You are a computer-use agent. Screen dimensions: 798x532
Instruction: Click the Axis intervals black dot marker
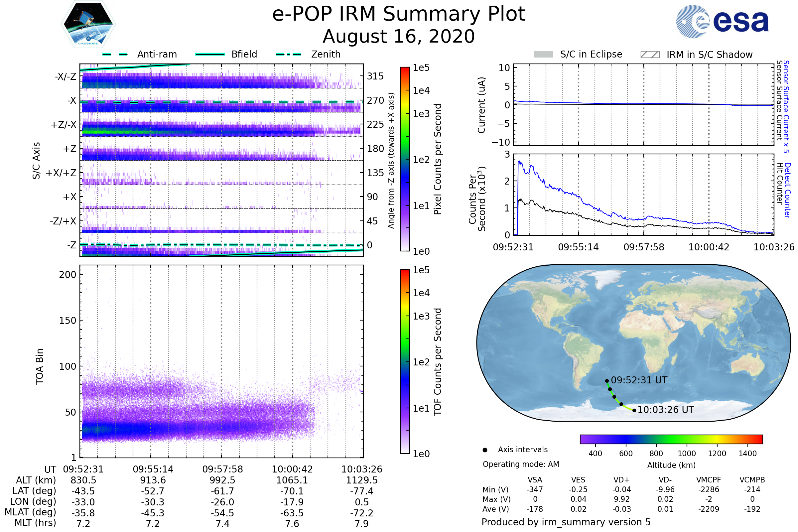point(485,450)
